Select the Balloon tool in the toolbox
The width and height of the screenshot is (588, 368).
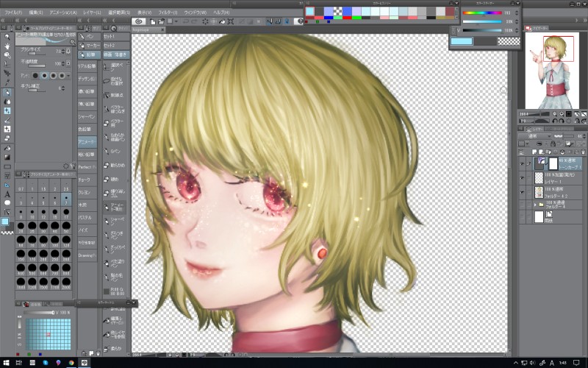7,203
